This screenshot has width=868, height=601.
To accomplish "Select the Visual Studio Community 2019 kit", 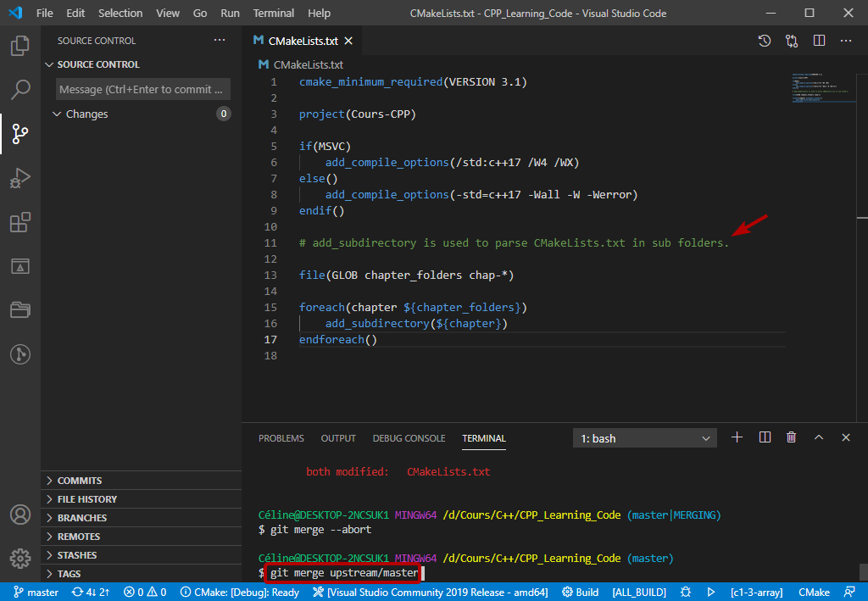I will click(430, 593).
